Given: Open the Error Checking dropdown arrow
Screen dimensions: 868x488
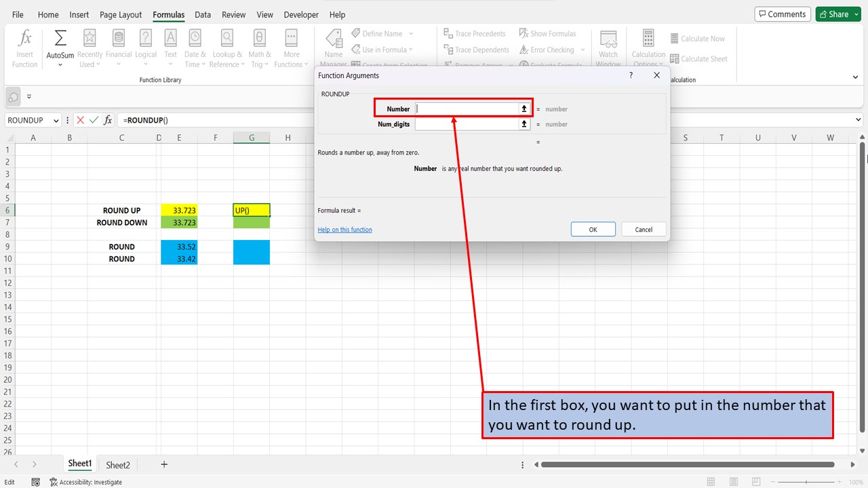Looking at the screenshot, I should pyautogui.click(x=582, y=49).
